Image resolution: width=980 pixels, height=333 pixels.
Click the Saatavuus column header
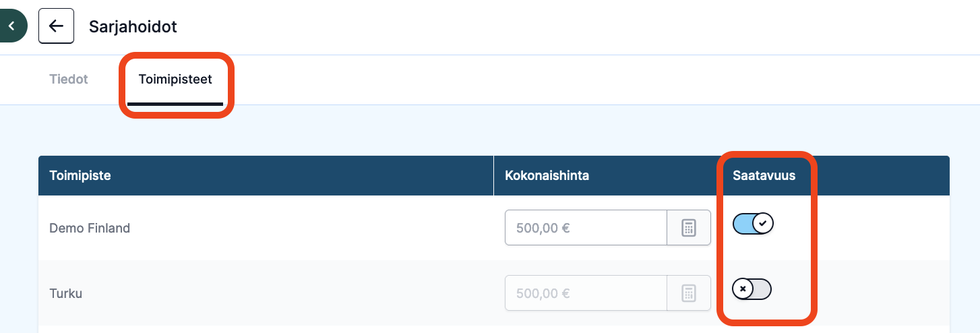[764, 176]
